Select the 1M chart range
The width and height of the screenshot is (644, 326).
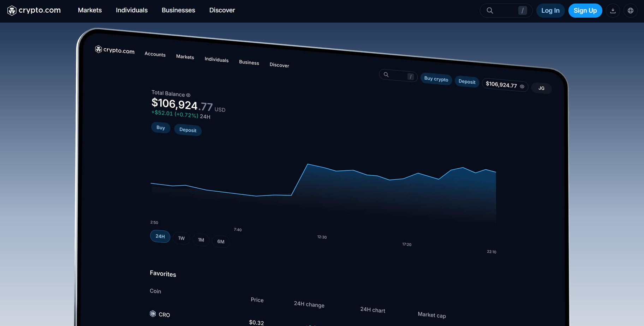click(x=201, y=240)
